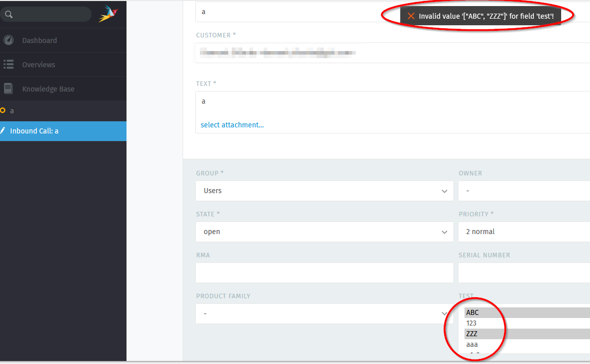Select 'ZZZ' in the Test list
This screenshot has width=590, height=364.
527,334
